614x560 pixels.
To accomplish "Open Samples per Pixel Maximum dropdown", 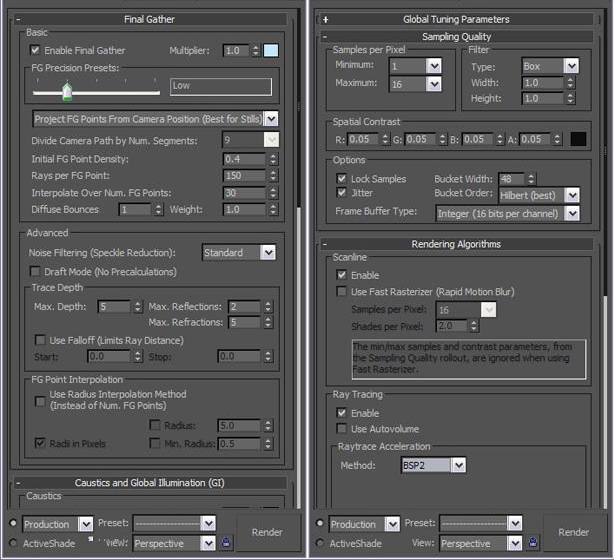I will pos(434,84).
